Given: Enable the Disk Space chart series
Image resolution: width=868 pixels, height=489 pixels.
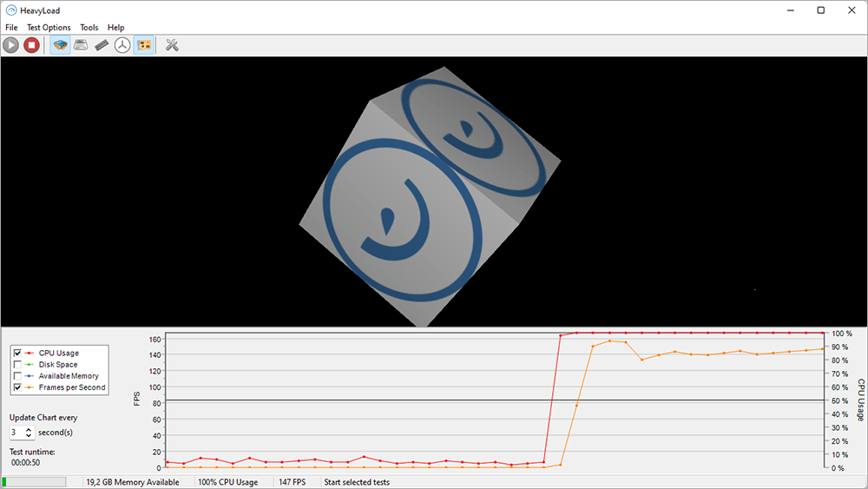Looking at the screenshot, I should (x=17, y=365).
